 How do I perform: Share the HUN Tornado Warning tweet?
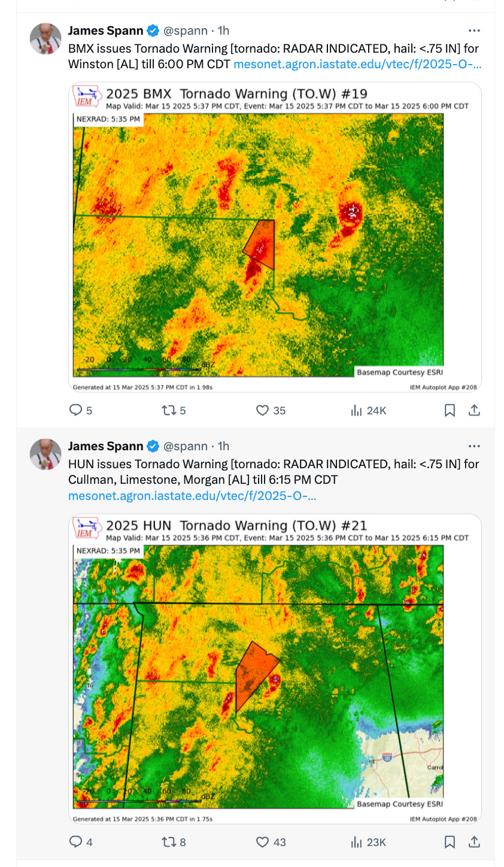click(474, 842)
